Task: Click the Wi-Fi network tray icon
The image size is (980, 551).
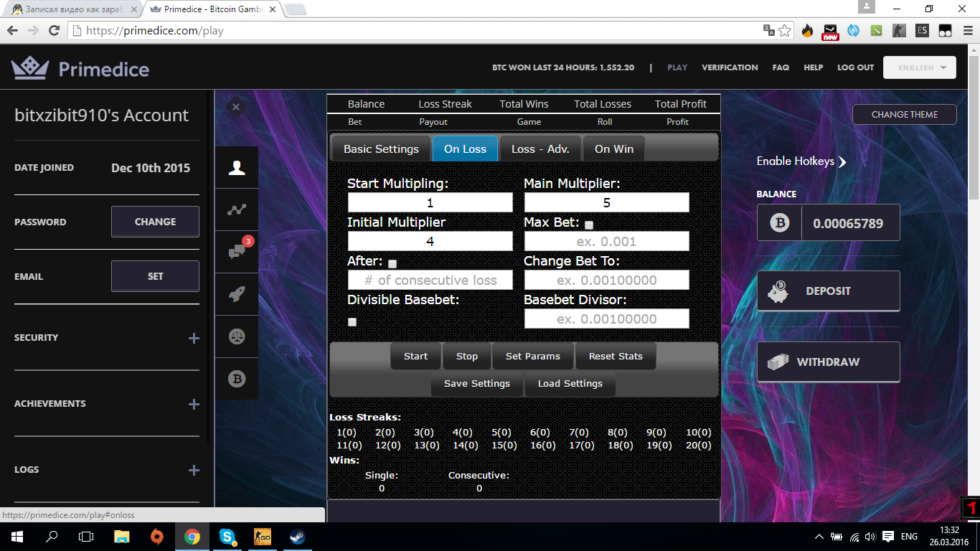Action: tap(854, 537)
